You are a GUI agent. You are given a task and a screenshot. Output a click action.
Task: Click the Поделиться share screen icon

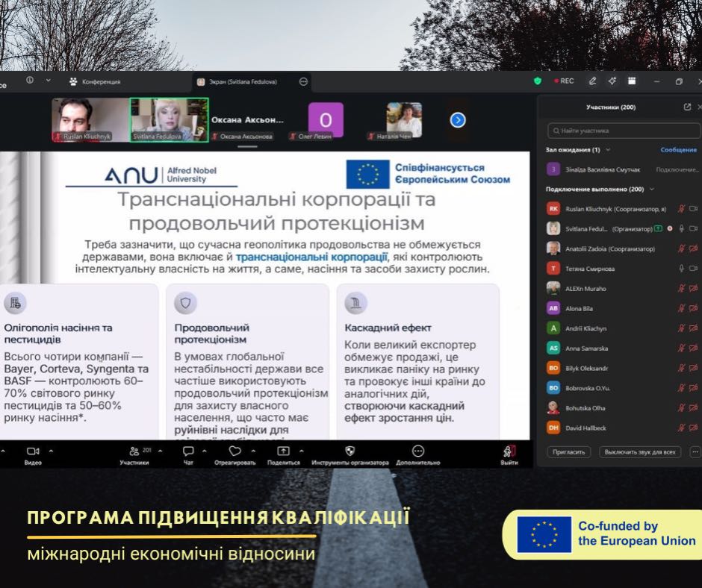click(283, 451)
